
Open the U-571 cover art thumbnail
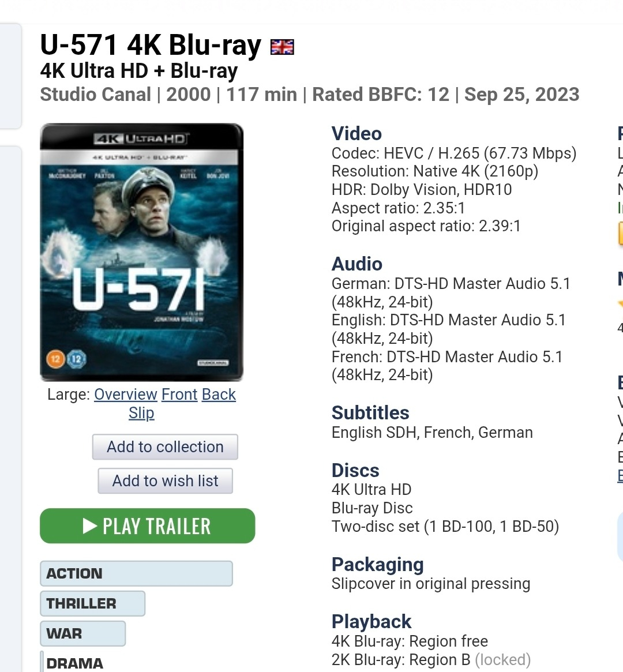(x=141, y=252)
